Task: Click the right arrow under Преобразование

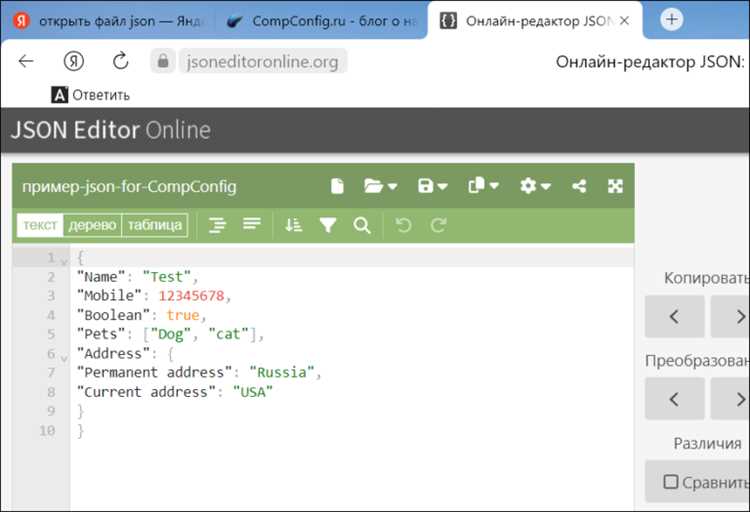Action: pyautogui.click(x=730, y=399)
